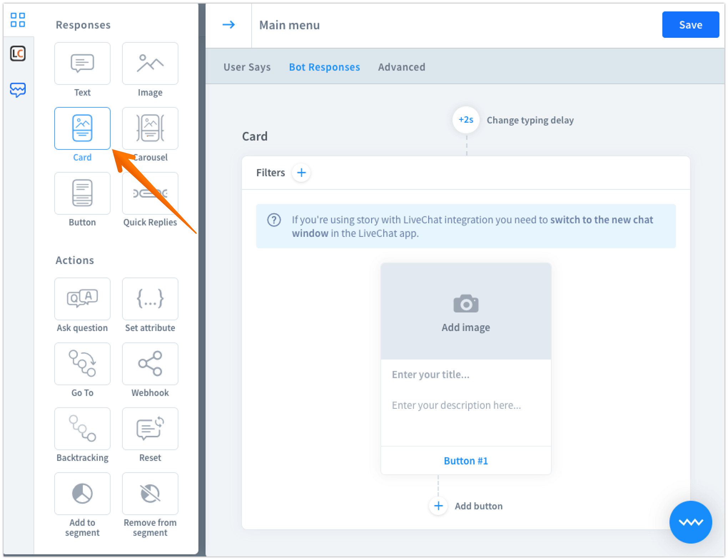Choose the Carousel response icon
Viewport: 728px width, 560px height.
point(150,128)
